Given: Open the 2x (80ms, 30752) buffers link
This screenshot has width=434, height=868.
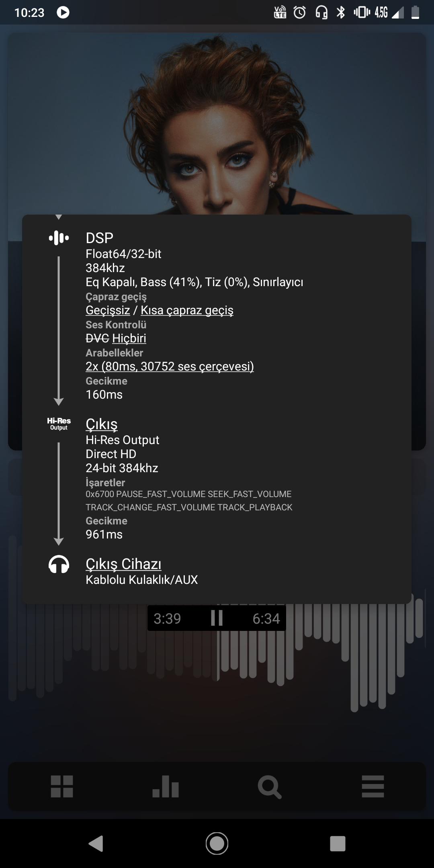Looking at the screenshot, I should [170, 366].
